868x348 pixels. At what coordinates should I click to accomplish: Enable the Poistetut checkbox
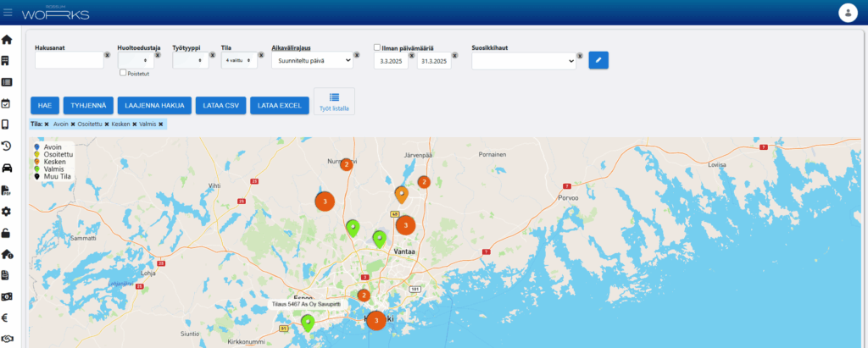(x=123, y=74)
